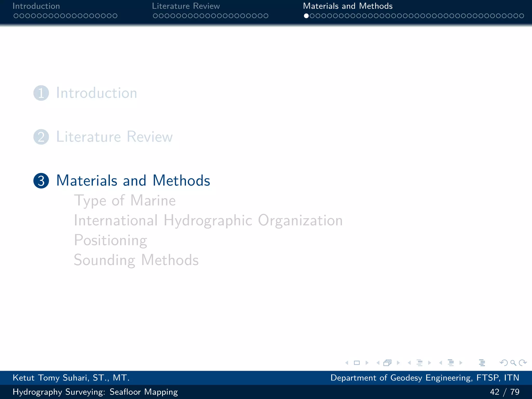Click the section navigation icon
The width and height of the screenshot is (532, 399).
451,363
